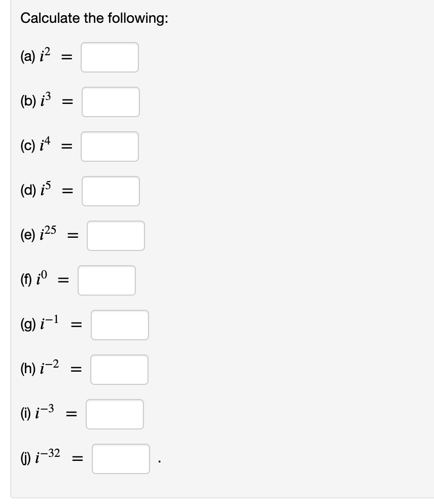
Task: Click the answer box for i cubed
Action: [111, 102]
